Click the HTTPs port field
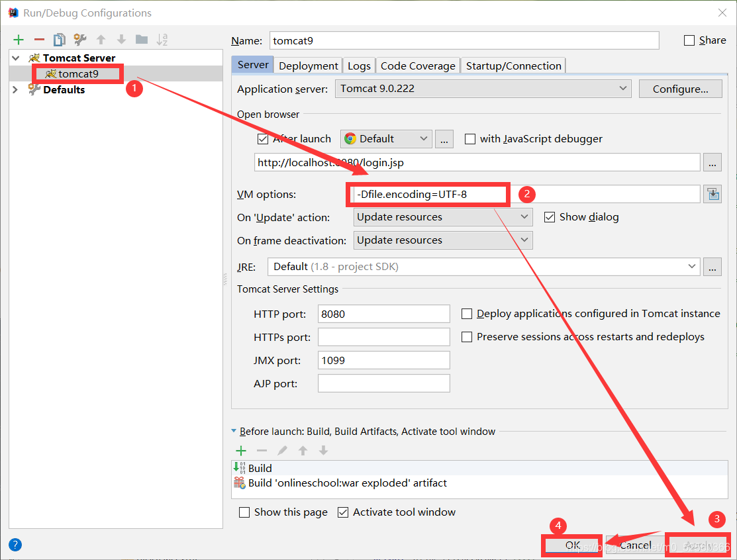The image size is (737, 560). [383, 337]
